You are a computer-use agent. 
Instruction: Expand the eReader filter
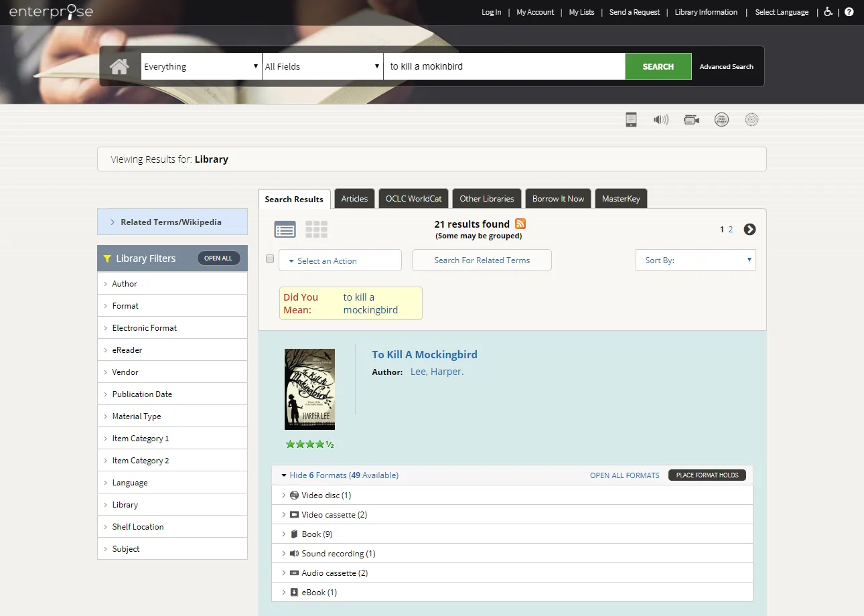coord(172,350)
